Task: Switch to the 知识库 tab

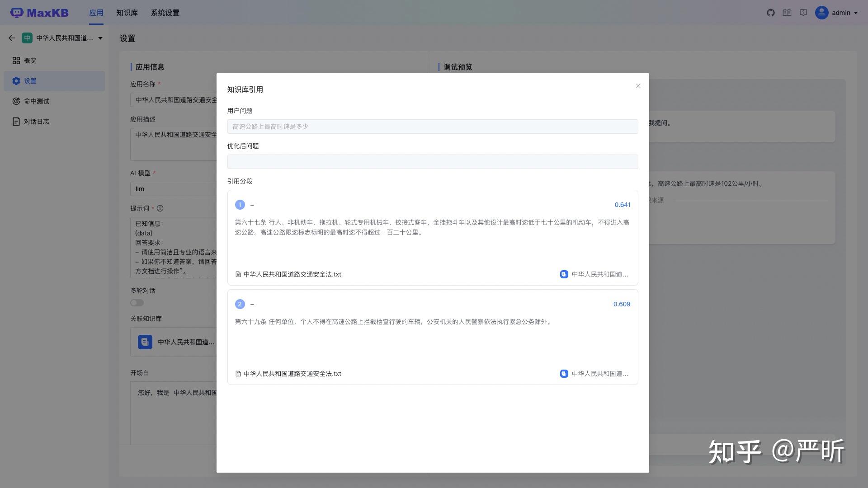Action: pos(126,13)
